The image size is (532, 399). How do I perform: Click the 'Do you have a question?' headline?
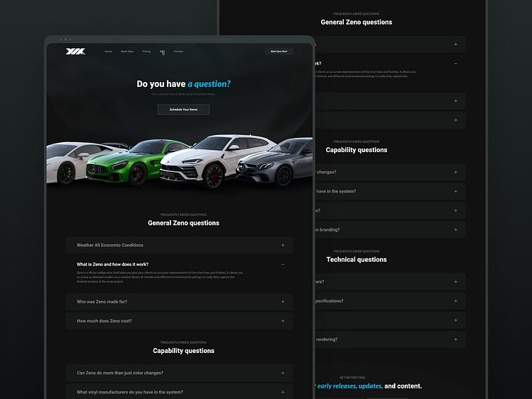tap(183, 83)
